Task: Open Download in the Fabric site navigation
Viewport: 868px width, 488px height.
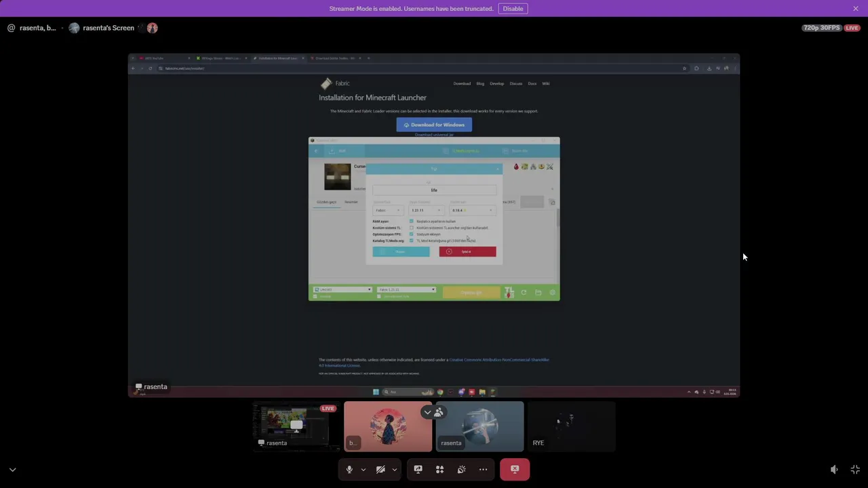Action: (x=462, y=83)
